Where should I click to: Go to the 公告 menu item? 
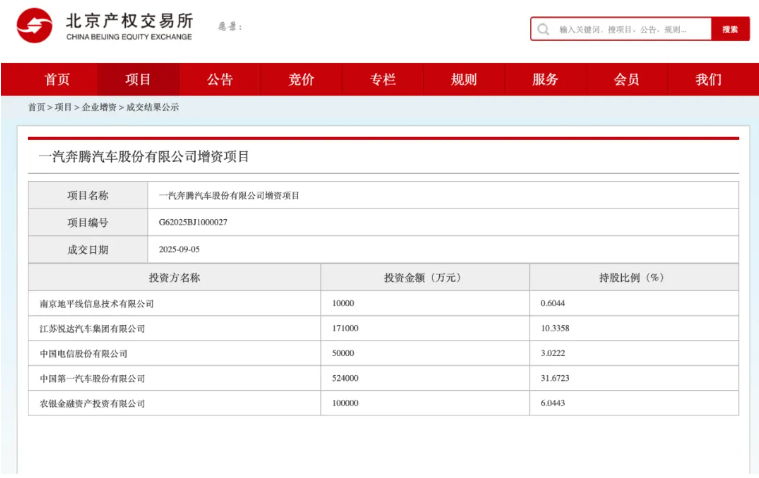click(x=220, y=80)
